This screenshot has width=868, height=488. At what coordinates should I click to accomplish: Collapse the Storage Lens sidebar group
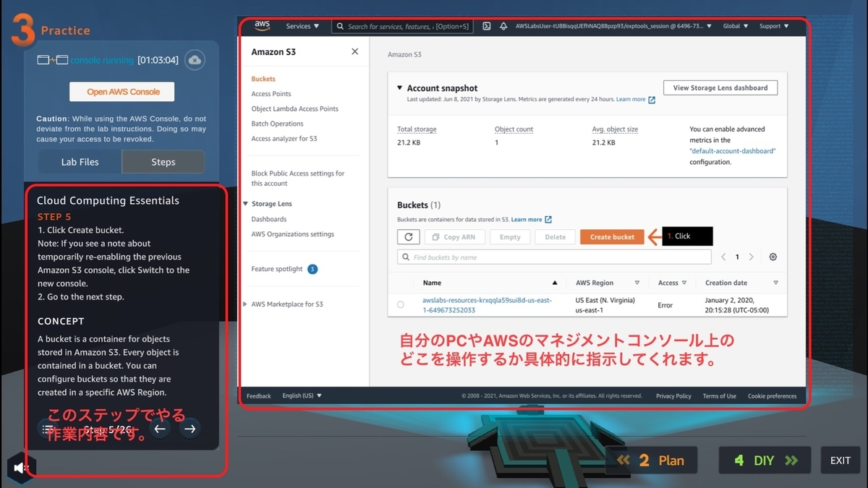[x=246, y=204]
